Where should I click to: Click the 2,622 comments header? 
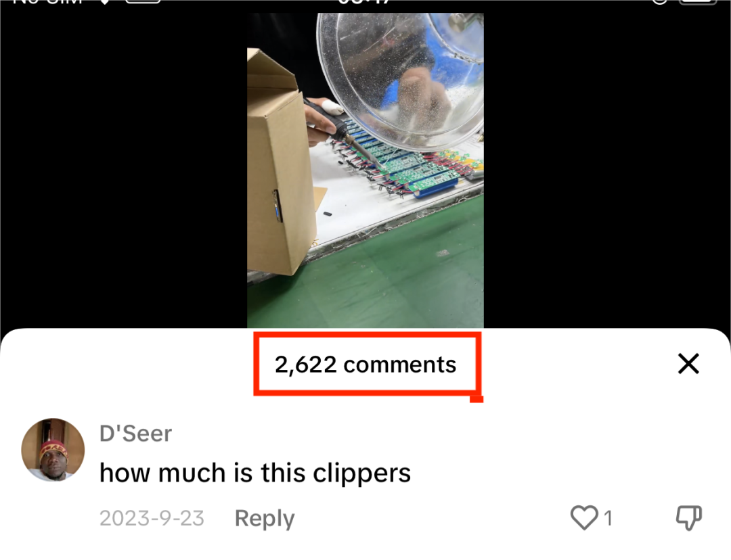tap(365, 365)
